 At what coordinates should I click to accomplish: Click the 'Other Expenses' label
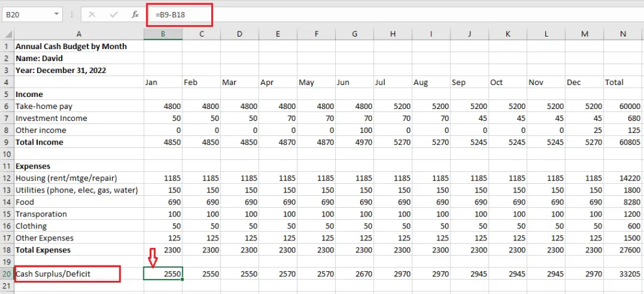tap(45, 238)
